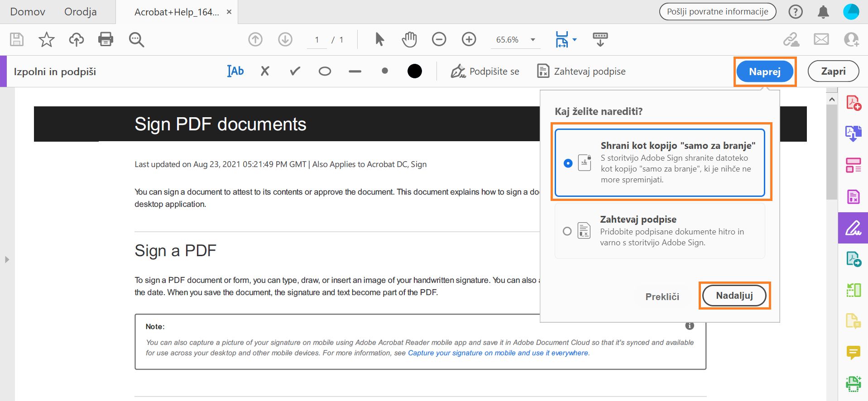Screen dimensions: 868x401
Task: Switch to the Domov tab
Action: pos(28,12)
